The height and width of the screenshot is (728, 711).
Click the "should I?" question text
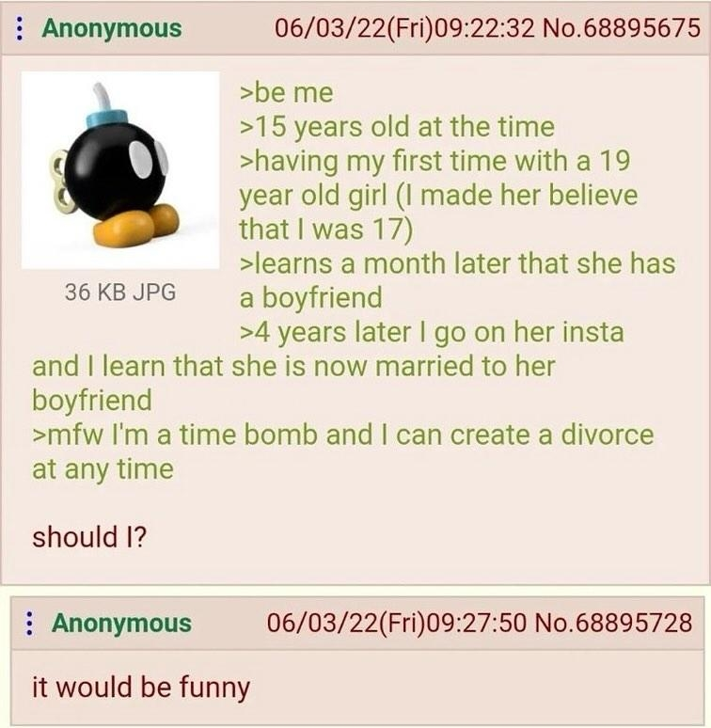coord(89,537)
